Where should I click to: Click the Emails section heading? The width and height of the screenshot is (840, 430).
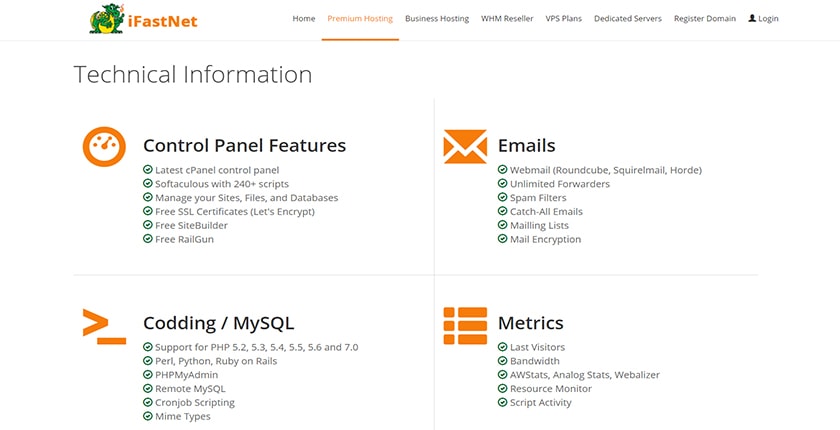click(x=527, y=146)
